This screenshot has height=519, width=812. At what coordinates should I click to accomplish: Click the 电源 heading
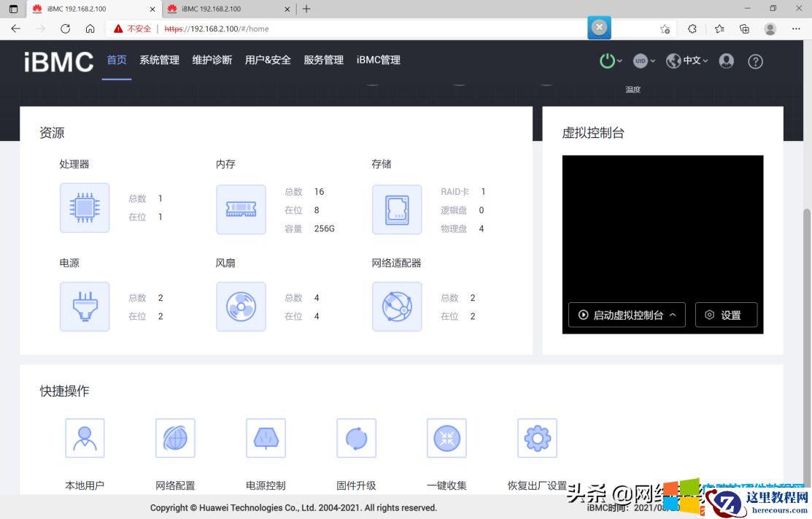pyautogui.click(x=69, y=263)
